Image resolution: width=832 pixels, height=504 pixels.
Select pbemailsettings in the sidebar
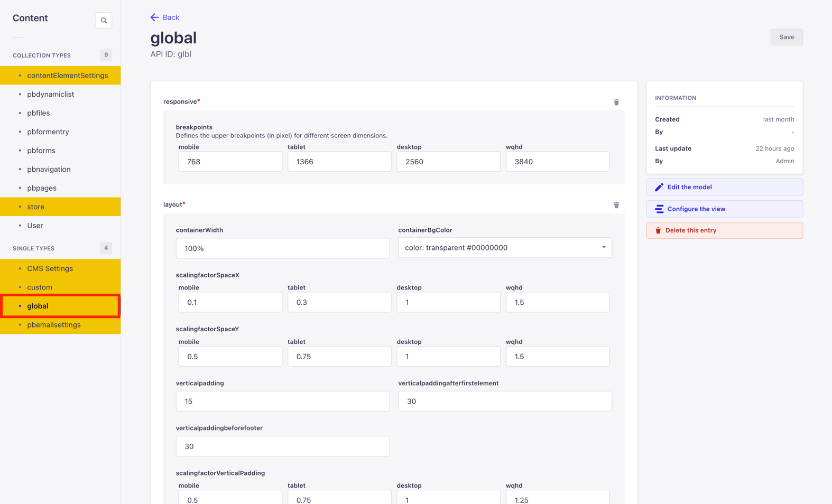click(54, 325)
